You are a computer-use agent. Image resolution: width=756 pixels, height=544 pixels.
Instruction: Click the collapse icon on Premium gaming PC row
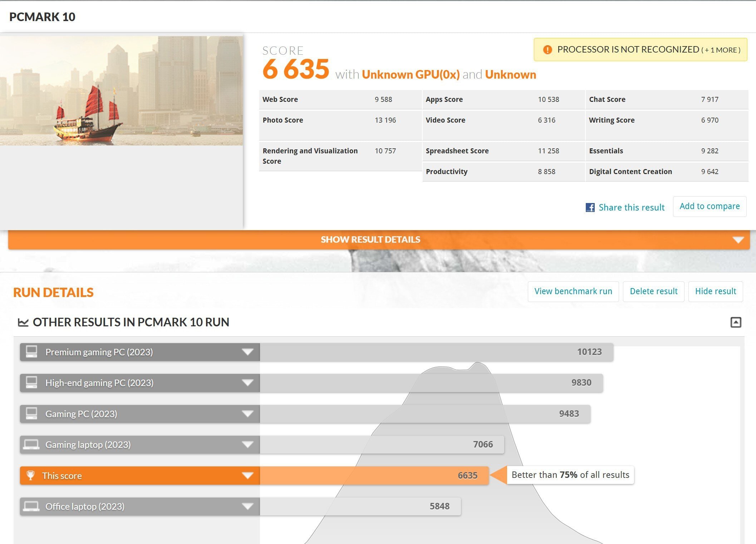pyautogui.click(x=247, y=351)
